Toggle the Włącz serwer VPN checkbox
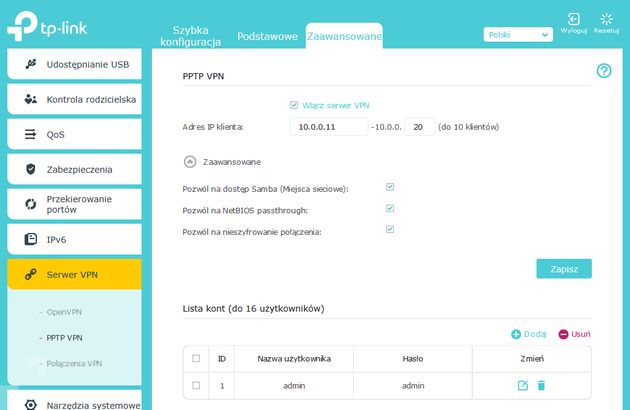 (x=294, y=105)
